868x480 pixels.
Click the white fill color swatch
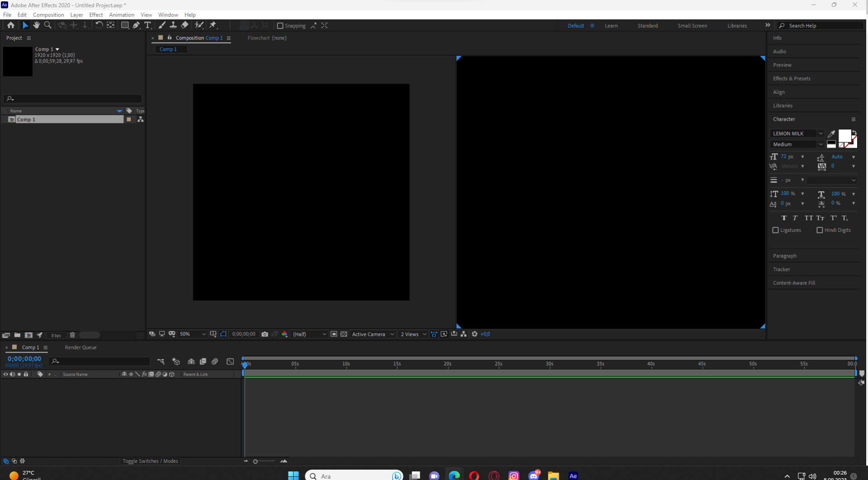coord(844,136)
